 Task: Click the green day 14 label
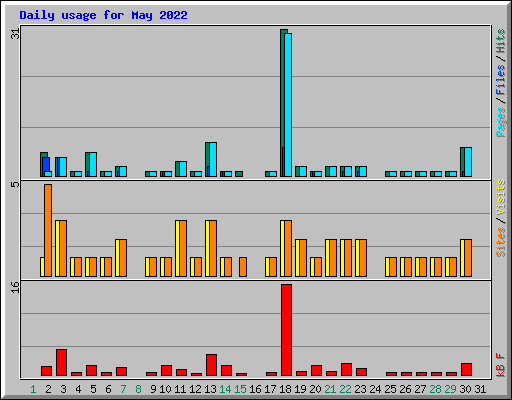point(225,389)
